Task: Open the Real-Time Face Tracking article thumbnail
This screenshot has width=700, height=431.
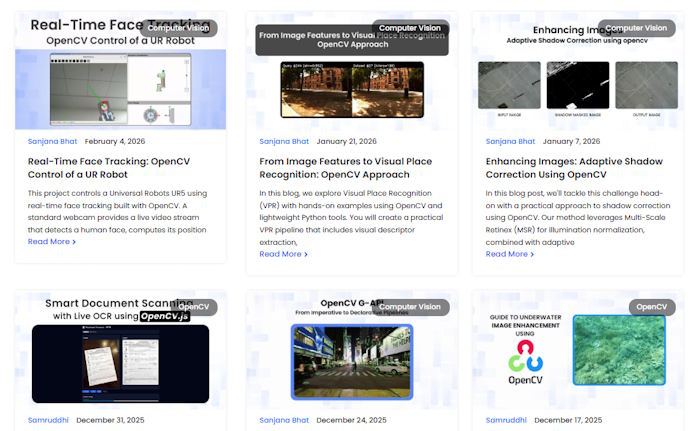Action: (x=121, y=71)
